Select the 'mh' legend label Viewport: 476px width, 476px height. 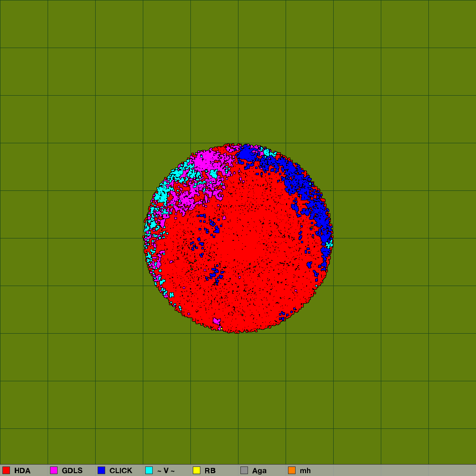305,471
